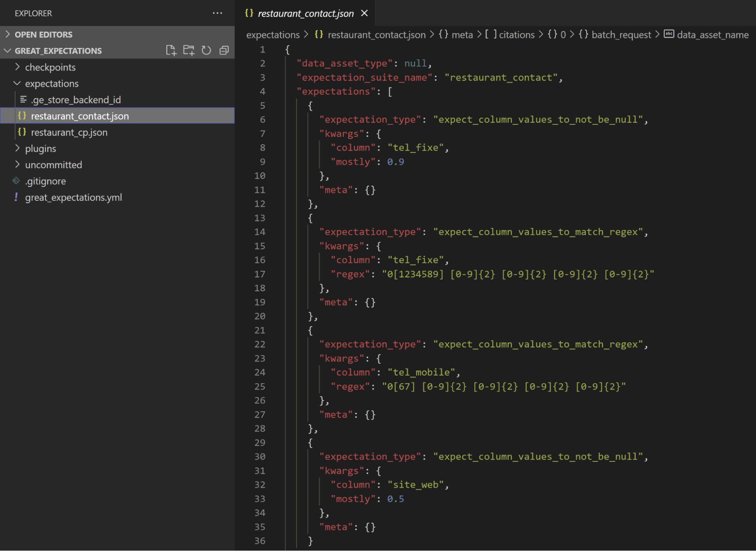
Task: Click the .gitignore file icon
Action: [16, 181]
